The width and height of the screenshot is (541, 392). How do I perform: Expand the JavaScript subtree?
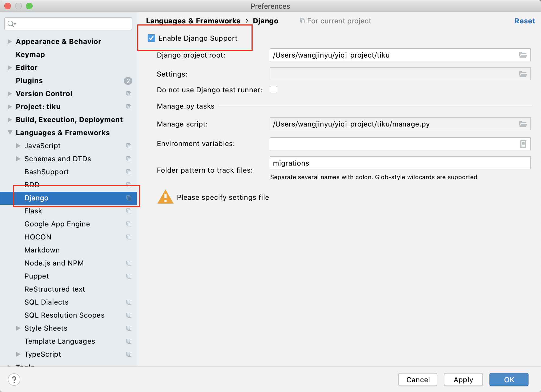(18, 146)
